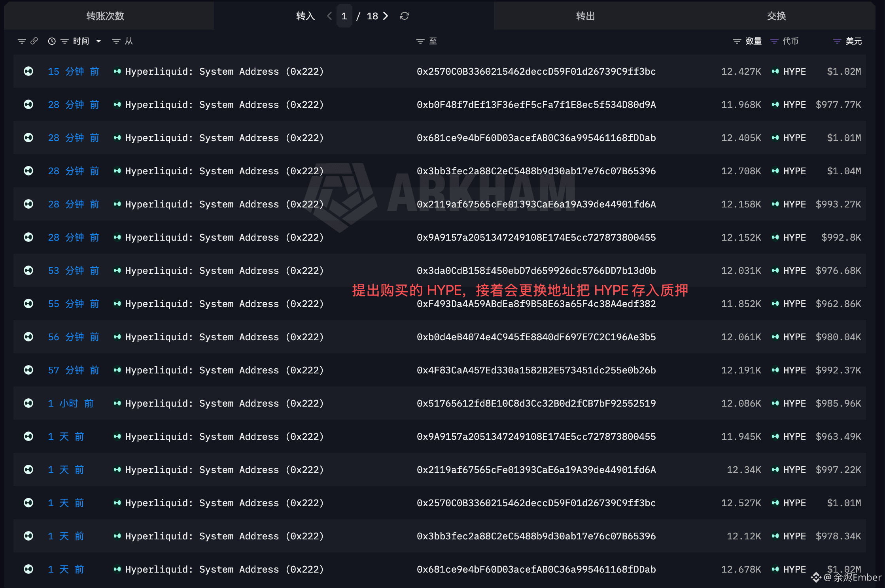Open the 转出 tab
The height and width of the screenshot is (588, 885).
tap(585, 16)
